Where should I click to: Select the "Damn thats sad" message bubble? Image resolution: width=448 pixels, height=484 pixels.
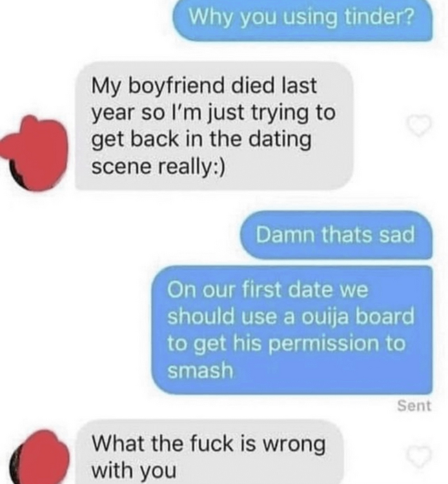(x=336, y=235)
